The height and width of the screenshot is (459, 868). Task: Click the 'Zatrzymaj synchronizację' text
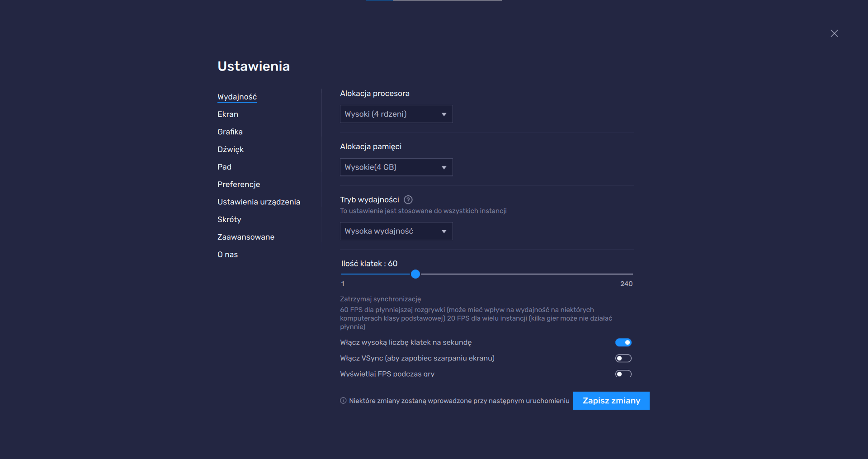click(x=380, y=299)
